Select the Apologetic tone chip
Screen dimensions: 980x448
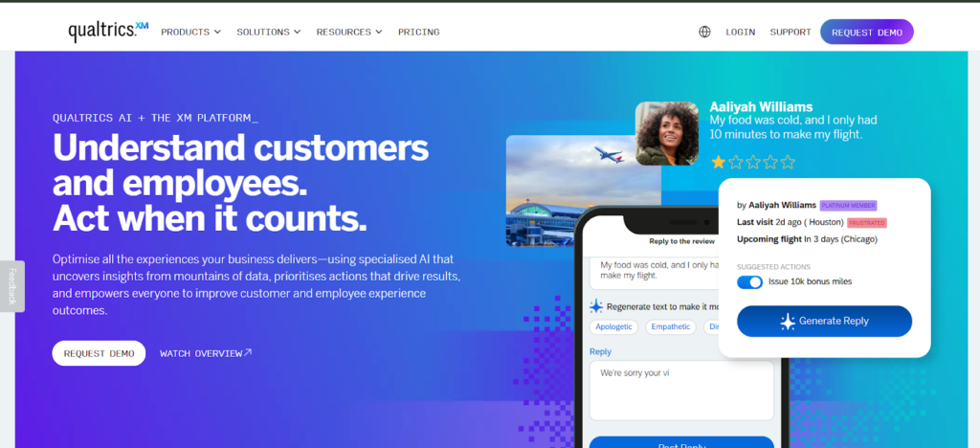(x=613, y=326)
